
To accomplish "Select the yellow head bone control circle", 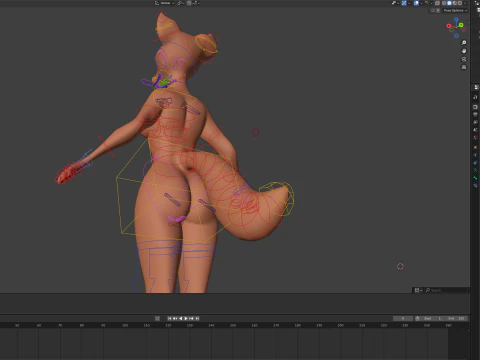I will tap(206, 45).
